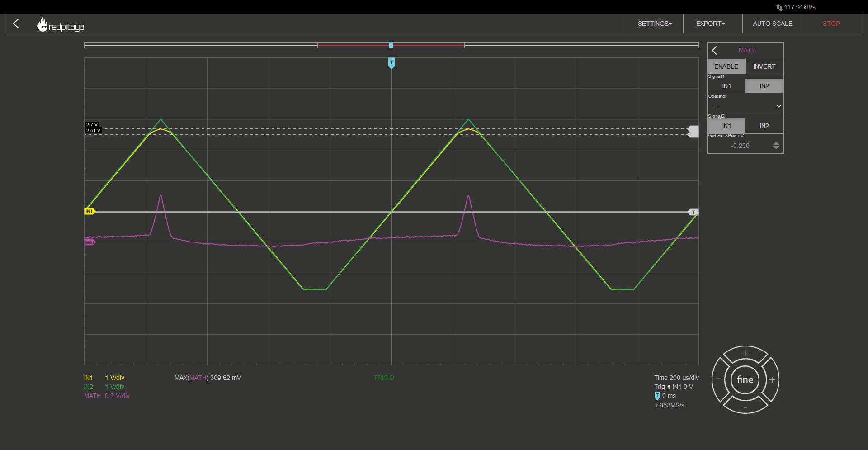Toggle the INVERT option

pyautogui.click(x=764, y=66)
